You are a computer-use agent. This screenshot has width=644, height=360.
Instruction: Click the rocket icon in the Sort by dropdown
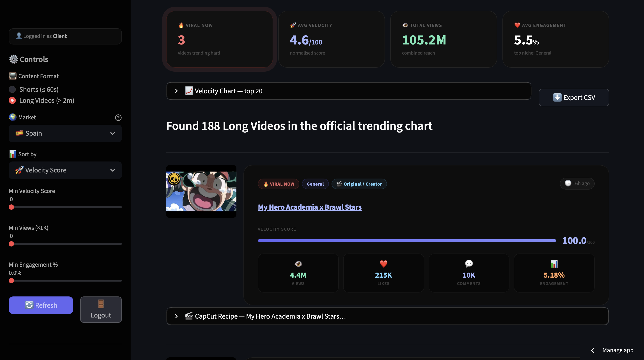coord(19,170)
